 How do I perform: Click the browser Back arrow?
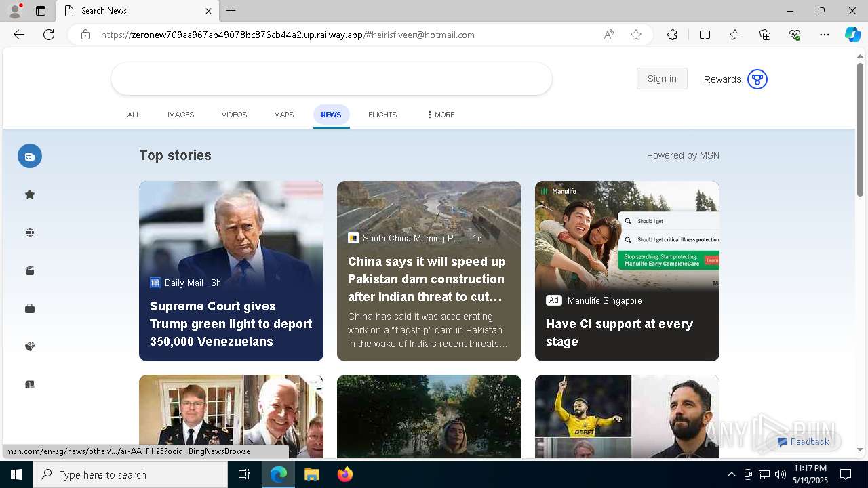19,35
